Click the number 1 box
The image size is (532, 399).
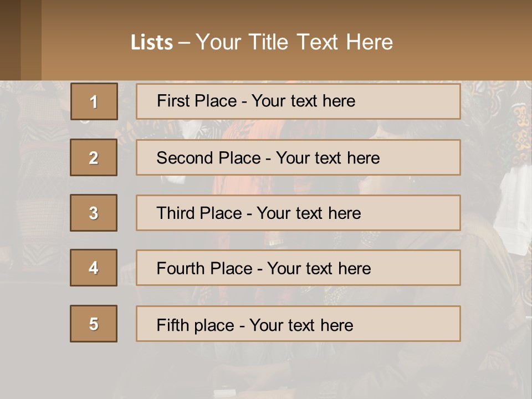coord(94,101)
